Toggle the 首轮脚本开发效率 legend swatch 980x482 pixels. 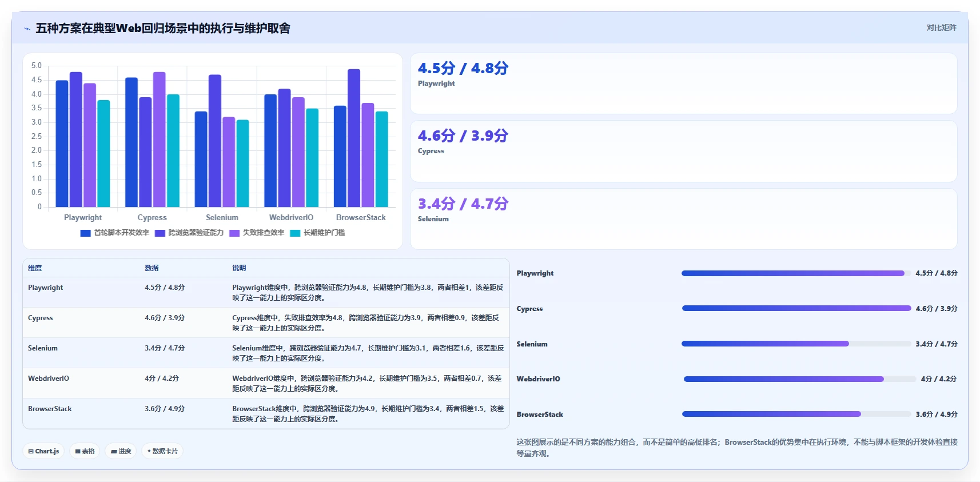(x=85, y=233)
